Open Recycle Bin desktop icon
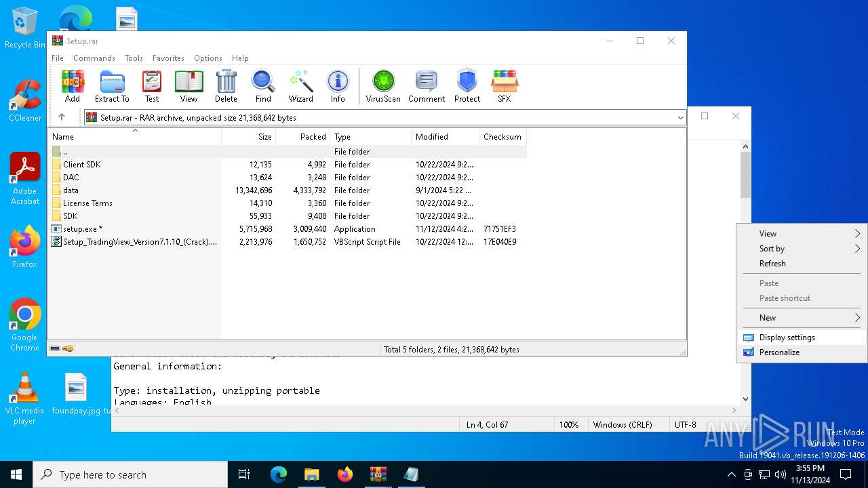The height and width of the screenshot is (488, 868). [x=25, y=28]
